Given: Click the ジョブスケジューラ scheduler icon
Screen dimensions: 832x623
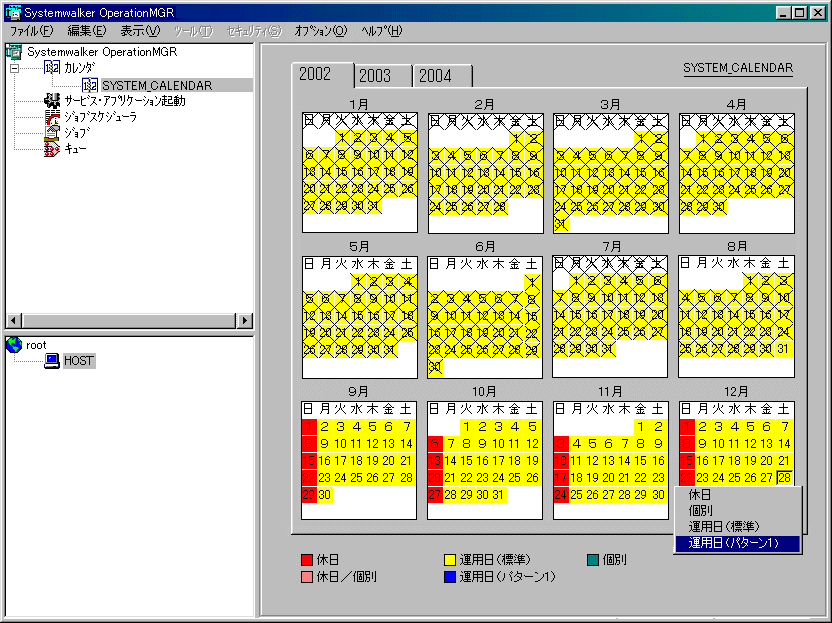Looking at the screenshot, I should tap(52, 117).
